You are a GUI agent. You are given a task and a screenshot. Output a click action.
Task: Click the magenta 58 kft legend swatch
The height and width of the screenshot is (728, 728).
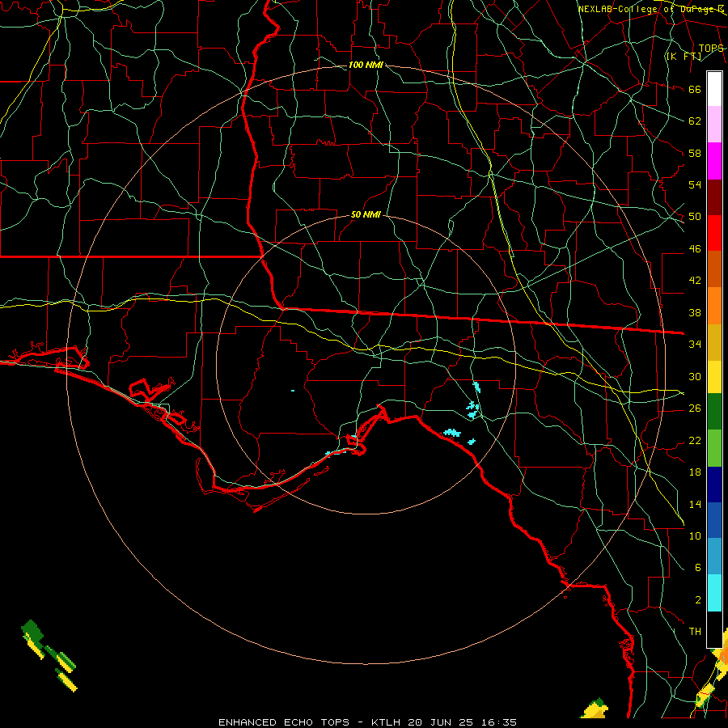click(714, 161)
